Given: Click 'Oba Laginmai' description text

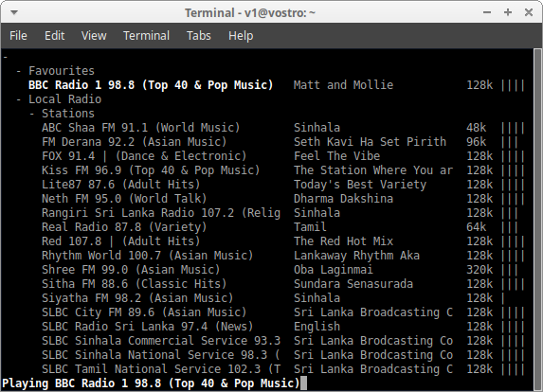Looking at the screenshot, I should click(334, 270).
